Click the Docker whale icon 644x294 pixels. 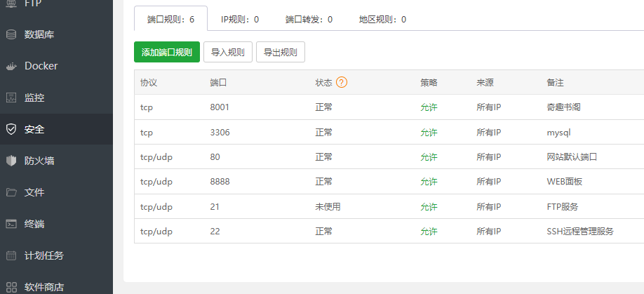click(11, 66)
